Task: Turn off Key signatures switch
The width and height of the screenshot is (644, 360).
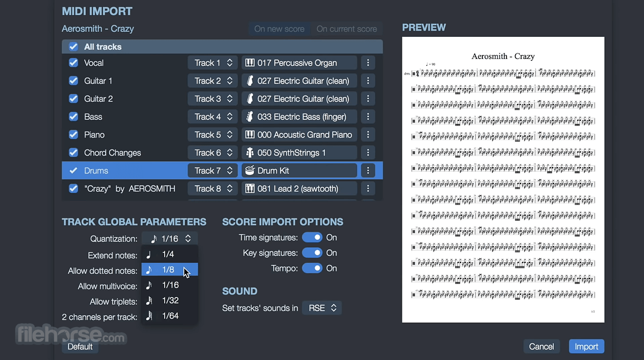Action: pyautogui.click(x=312, y=253)
